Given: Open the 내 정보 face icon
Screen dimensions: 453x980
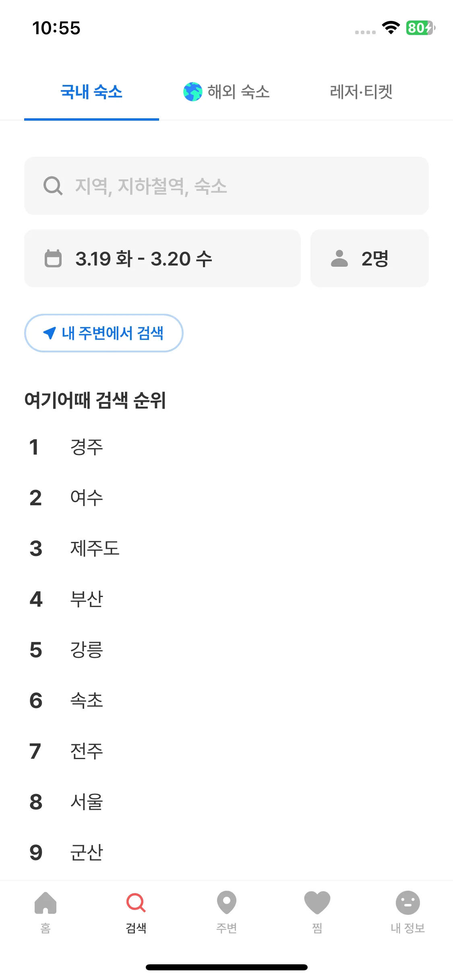Looking at the screenshot, I should (408, 903).
